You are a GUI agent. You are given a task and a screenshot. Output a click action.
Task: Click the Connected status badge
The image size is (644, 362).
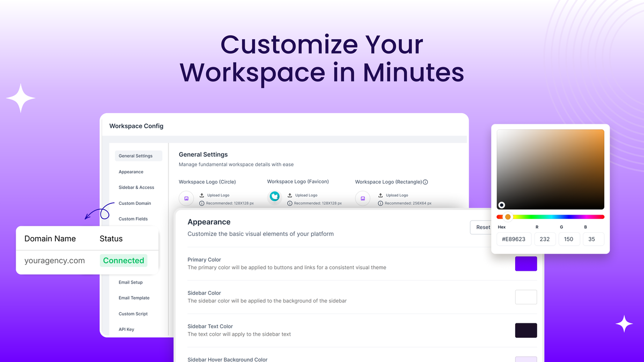point(123,260)
